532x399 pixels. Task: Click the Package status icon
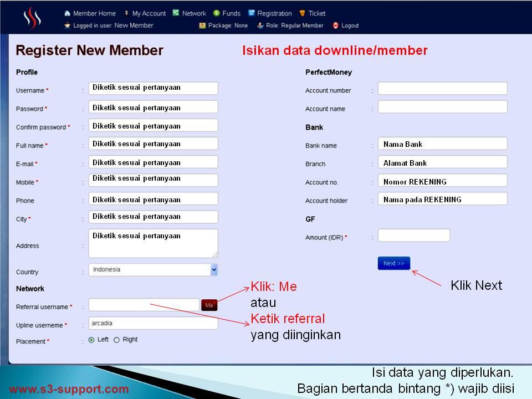203,25
